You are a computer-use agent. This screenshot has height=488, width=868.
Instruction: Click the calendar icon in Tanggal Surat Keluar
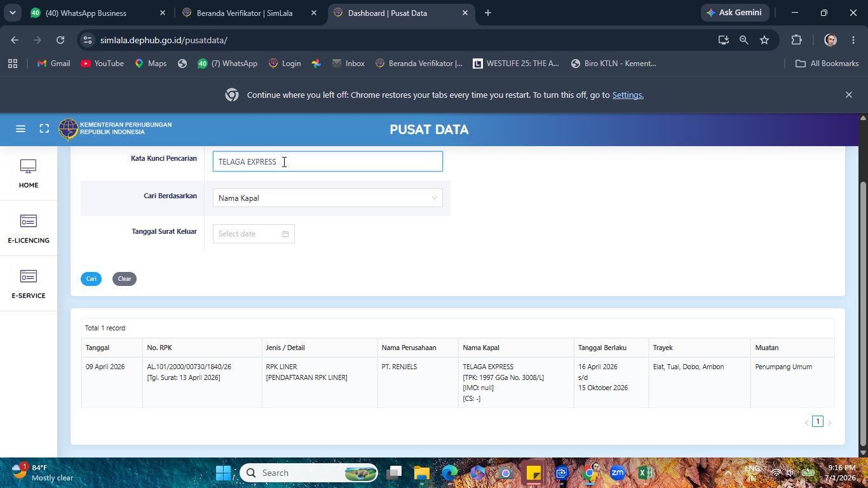click(x=285, y=234)
